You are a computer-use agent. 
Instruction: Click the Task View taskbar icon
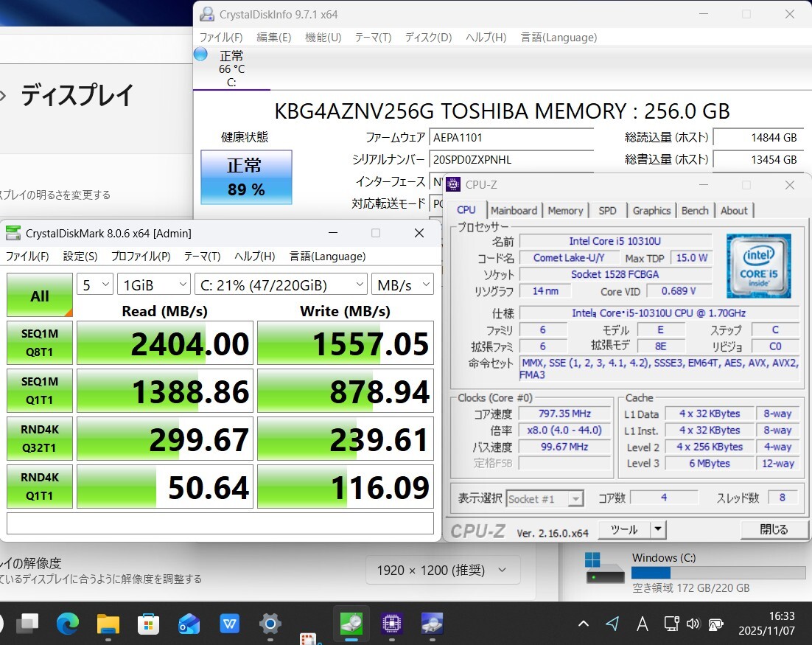click(x=28, y=624)
